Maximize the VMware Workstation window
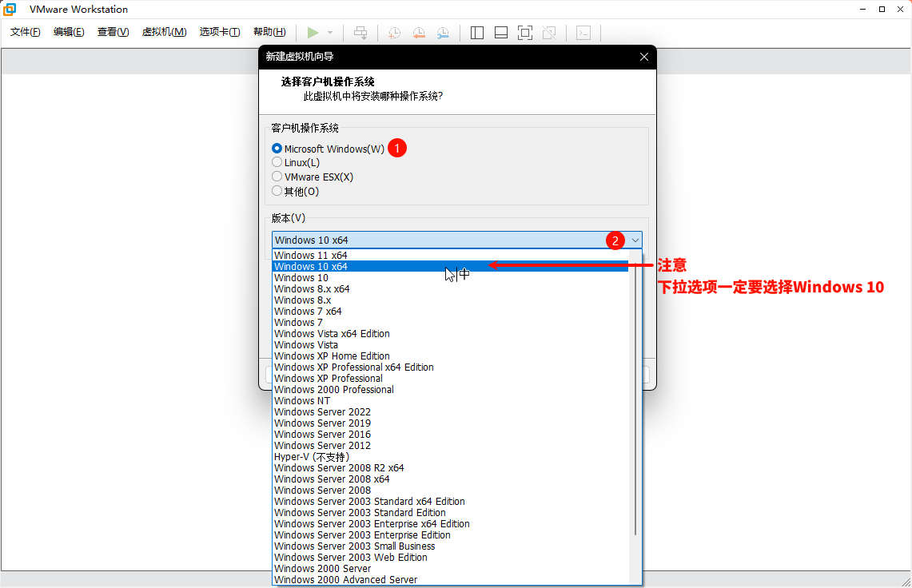Image resolution: width=912 pixels, height=588 pixels. click(x=882, y=10)
